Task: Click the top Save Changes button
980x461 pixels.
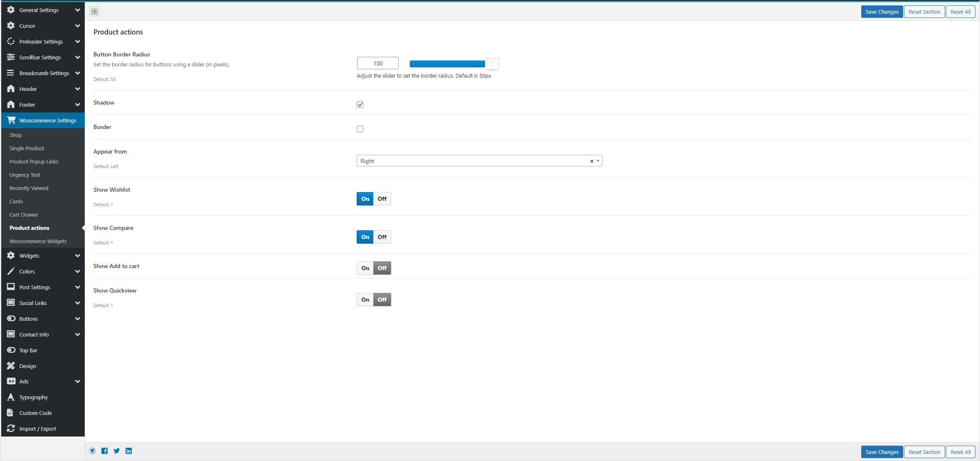Action: point(882,12)
